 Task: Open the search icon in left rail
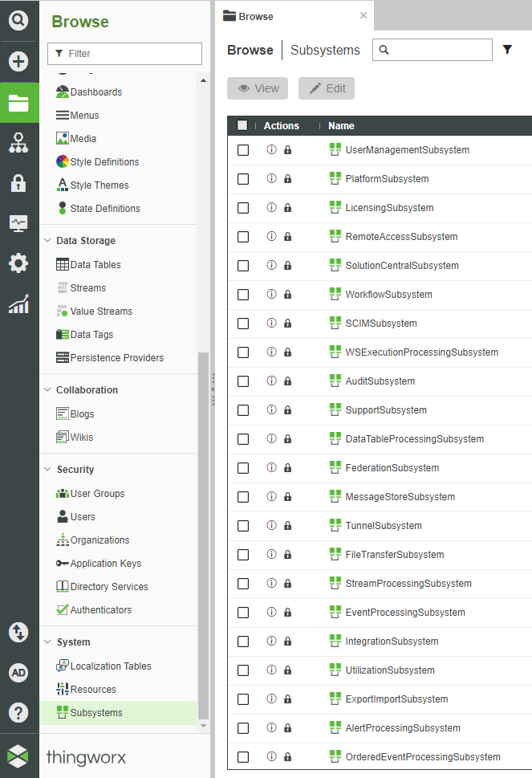point(18,20)
